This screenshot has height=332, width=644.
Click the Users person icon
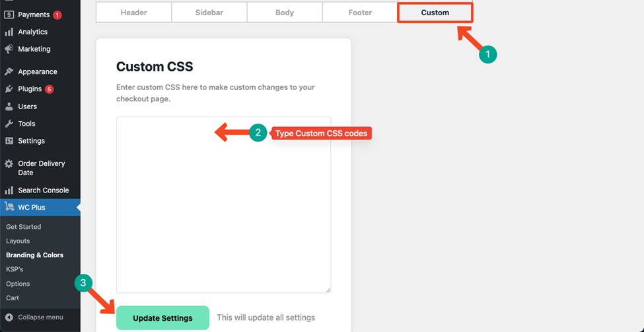pyautogui.click(x=9, y=106)
